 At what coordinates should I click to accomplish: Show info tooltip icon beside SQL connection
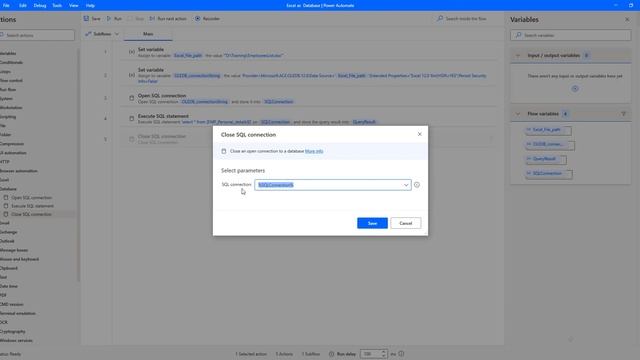point(417,185)
